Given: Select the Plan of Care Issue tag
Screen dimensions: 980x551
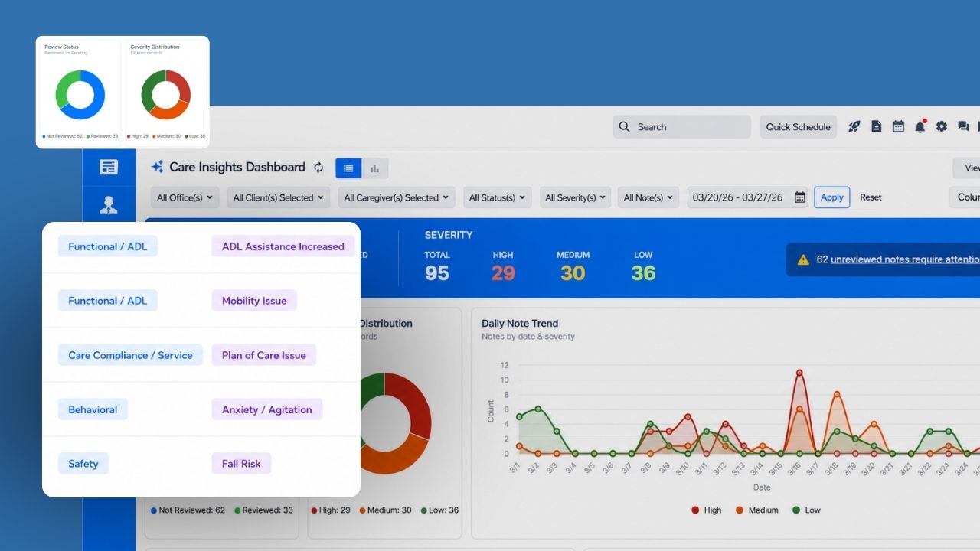Looking at the screenshot, I should pos(264,355).
